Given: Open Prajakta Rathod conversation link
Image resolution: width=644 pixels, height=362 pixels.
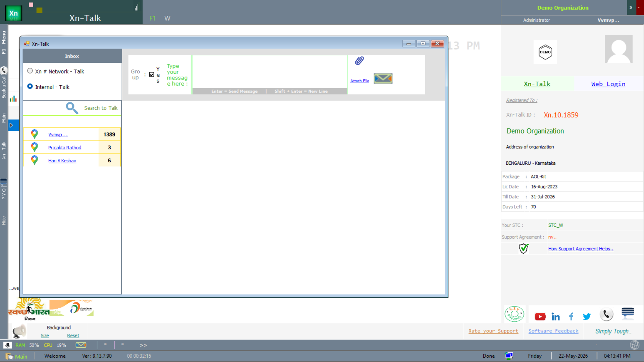Looking at the screenshot, I should pos(65,148).
